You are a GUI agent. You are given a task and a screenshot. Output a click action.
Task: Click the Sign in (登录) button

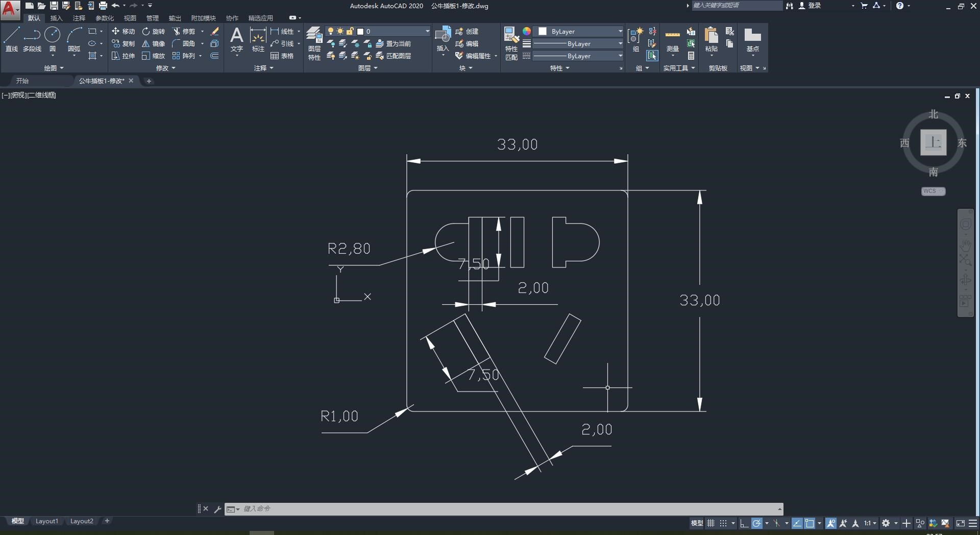click(x=810, y=6)
